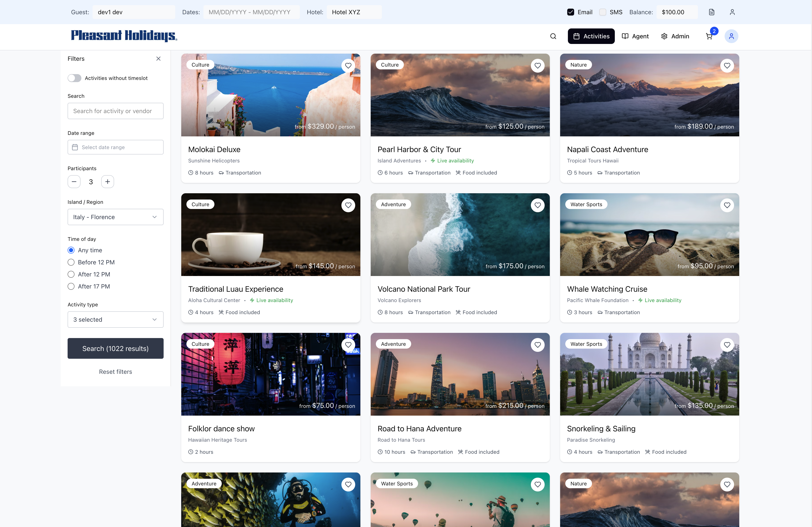
Task: Toggle the Email notification checkbox
Action: 570,12
